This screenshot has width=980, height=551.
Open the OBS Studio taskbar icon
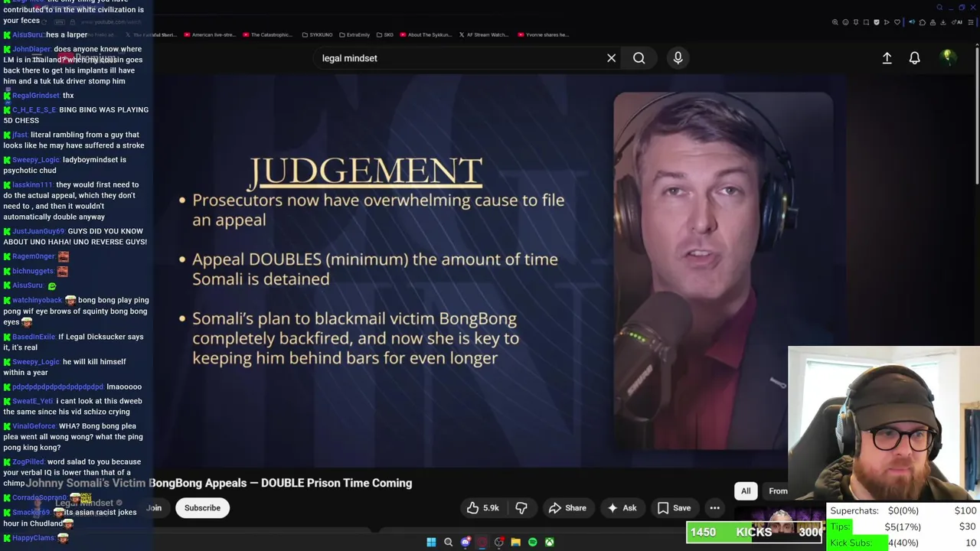499,542
